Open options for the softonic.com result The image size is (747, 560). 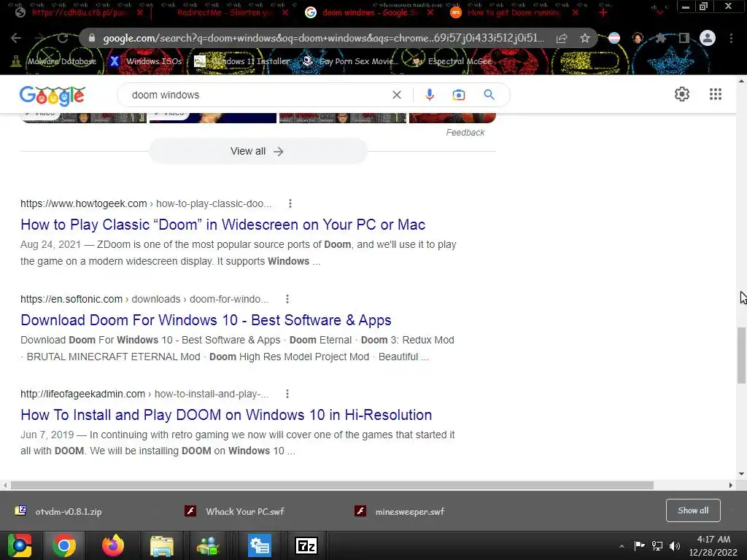tap(287, 298)
